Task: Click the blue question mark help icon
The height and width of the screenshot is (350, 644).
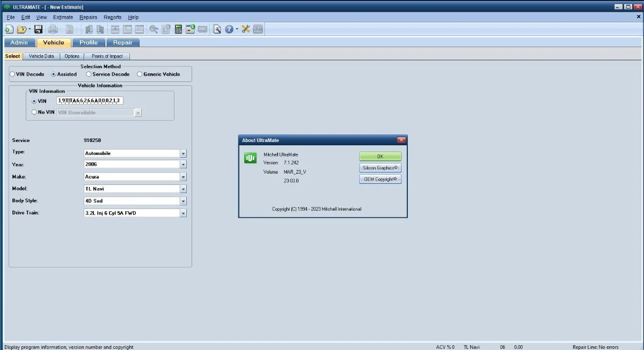Action: (x=229, y=29)
